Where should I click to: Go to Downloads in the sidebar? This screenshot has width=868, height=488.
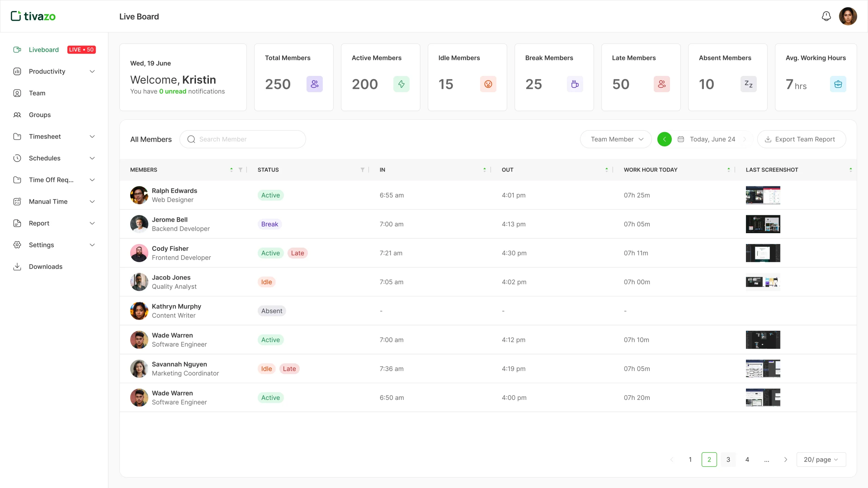point(45,267)
